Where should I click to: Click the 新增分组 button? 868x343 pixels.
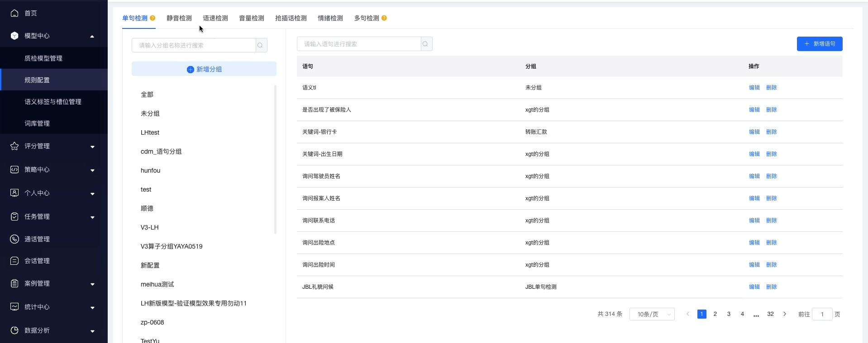pyautogui.click(x=204, y=69)
